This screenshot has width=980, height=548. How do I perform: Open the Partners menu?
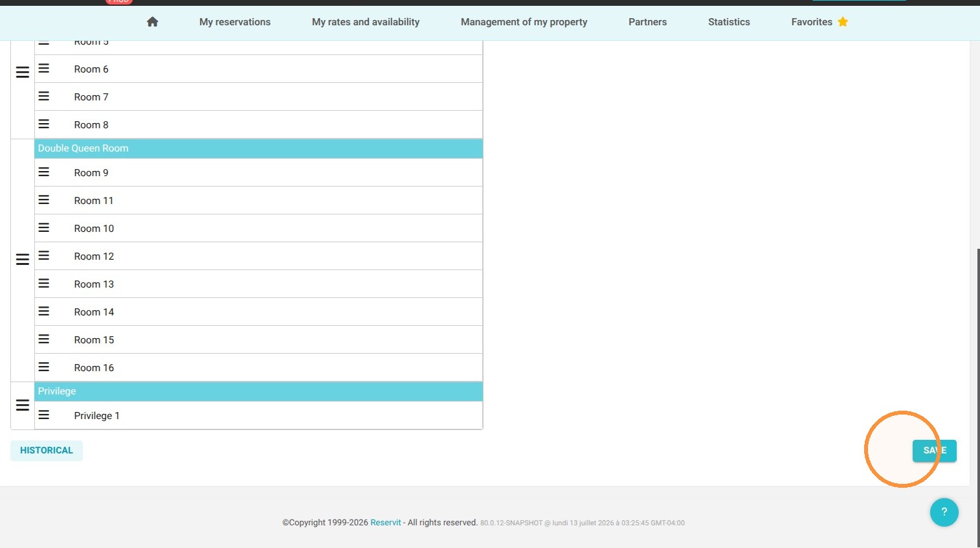tap(647, 22)
